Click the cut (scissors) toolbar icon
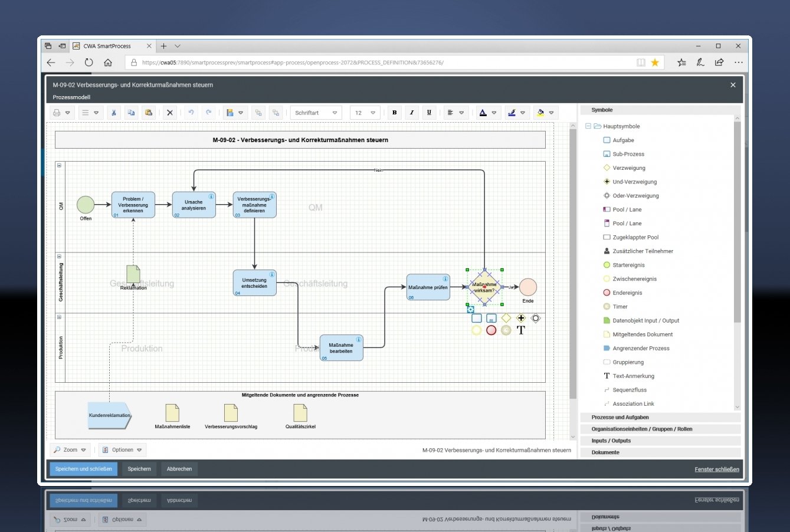790x532 pixels. (114, 112)
